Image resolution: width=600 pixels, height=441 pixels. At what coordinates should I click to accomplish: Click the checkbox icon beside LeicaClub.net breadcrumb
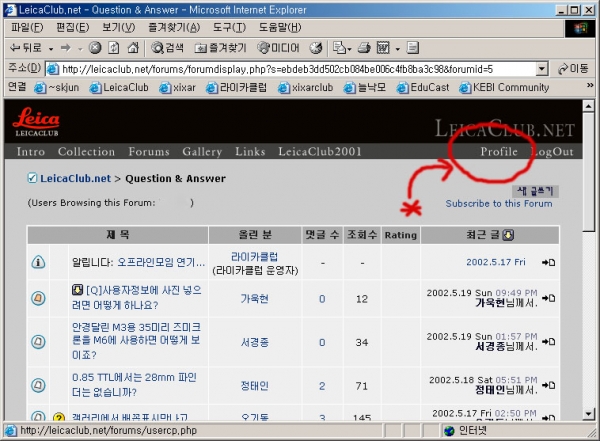pyautogui.click(x=32, y=178)
